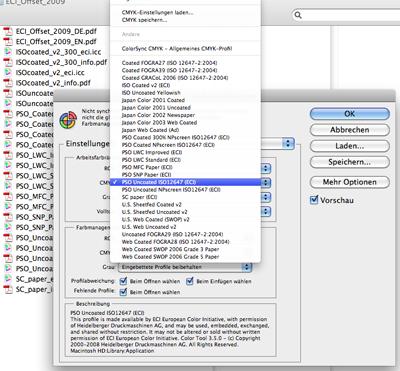This screenshot has width=400, height=371.
Task: Select U.S. Web Uncoated v2
Action: coord(185,227)
